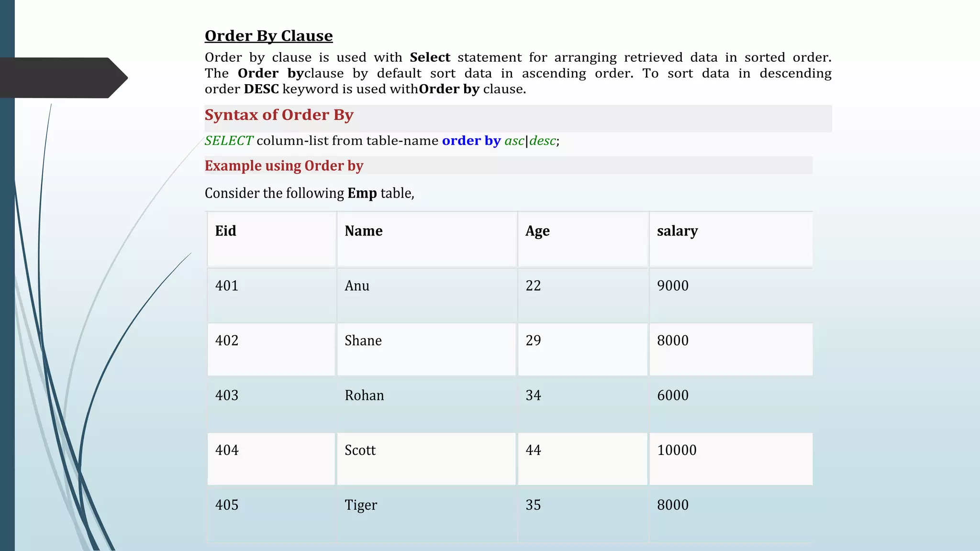The image size is (980, 551).
Task: Click Tiger's salary value 8000
Action: (673, 505)
